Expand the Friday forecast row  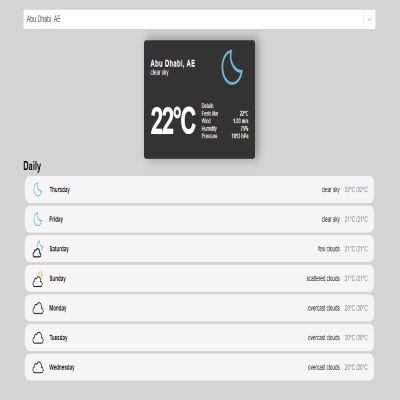199,219
